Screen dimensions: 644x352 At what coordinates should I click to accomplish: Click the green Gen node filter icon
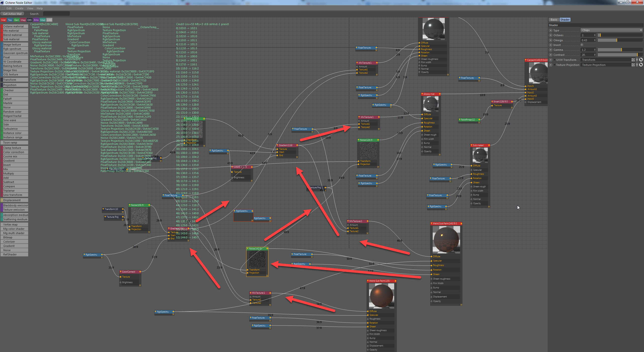pyautogui.click(x=17, y=20)
